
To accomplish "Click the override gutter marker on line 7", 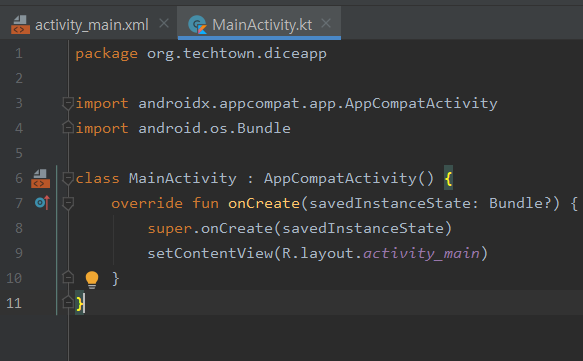I will pyautogui.click(x=42, y=203).
